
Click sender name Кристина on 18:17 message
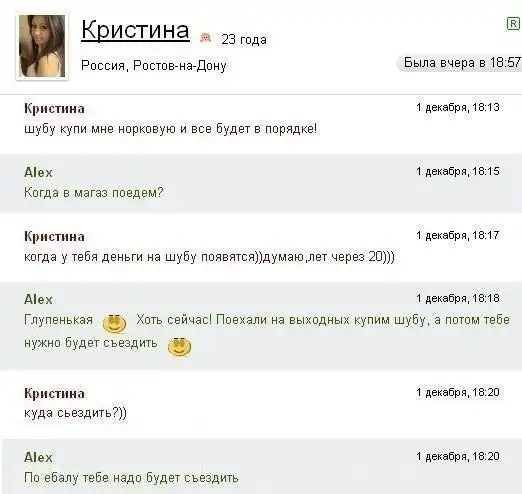[54, 237]
